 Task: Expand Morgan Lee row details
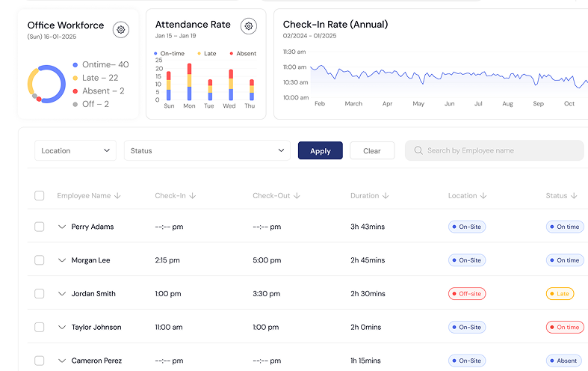(62, 260)
